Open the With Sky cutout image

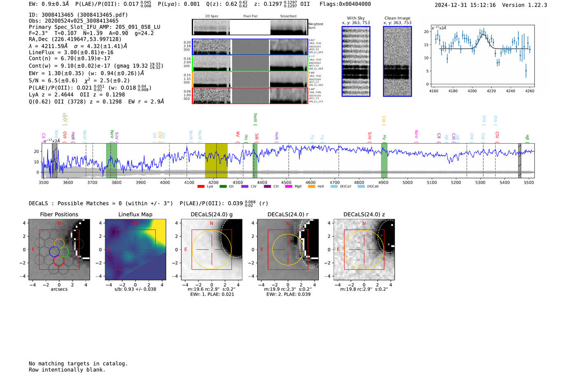[x=356, y=61]
